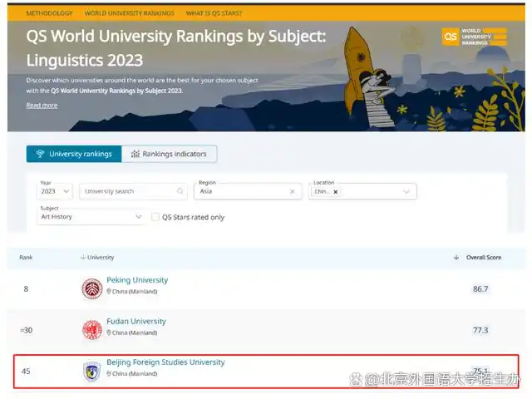
Task: Click the Fudan University logo
Action: (x=92, y=330)
